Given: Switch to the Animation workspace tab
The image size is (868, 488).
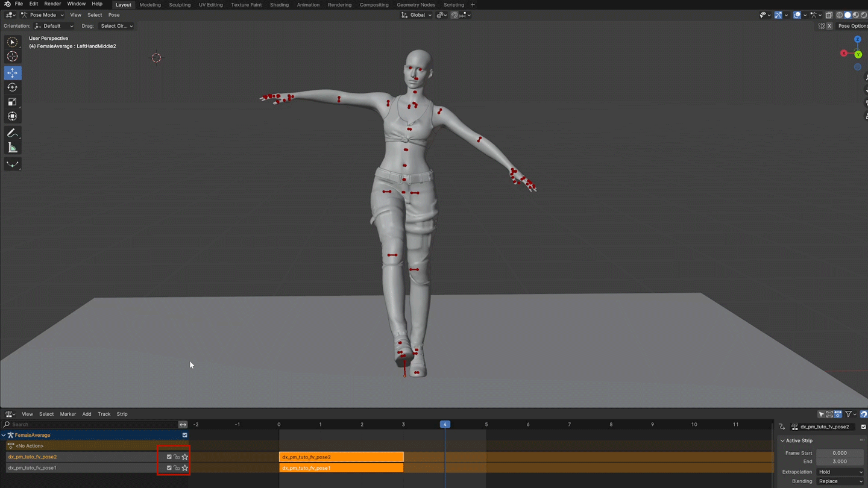Looking at the screenshot, I should tap(308, 5).
